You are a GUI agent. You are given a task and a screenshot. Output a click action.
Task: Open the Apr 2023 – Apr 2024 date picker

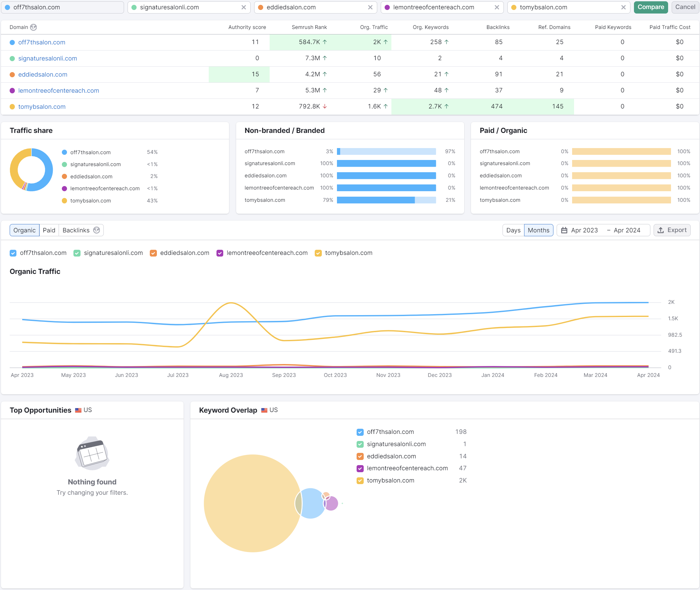tap(603, 230)
